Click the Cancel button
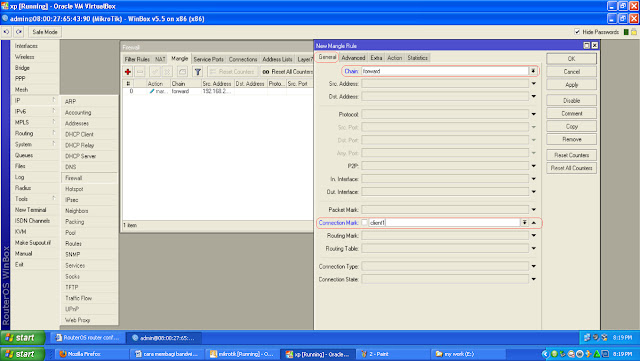Viewport: 640px width, 361px height. click(x=571, y=72)
